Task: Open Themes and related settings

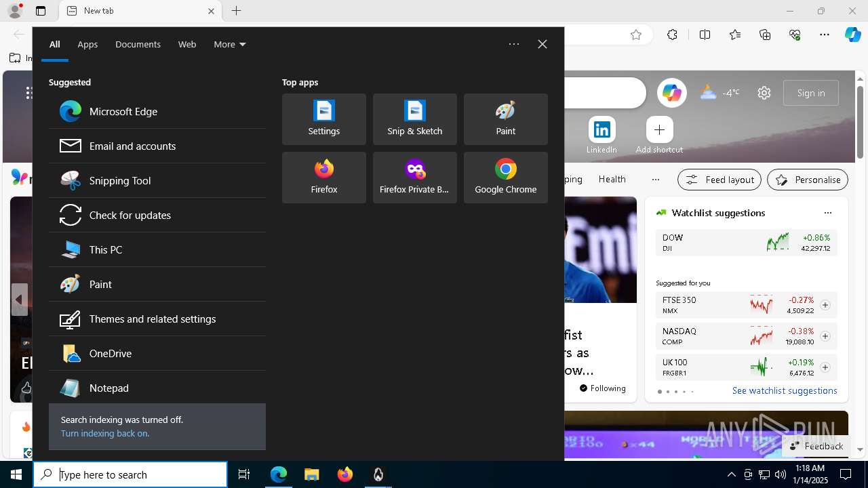Action: pos(157,319)
